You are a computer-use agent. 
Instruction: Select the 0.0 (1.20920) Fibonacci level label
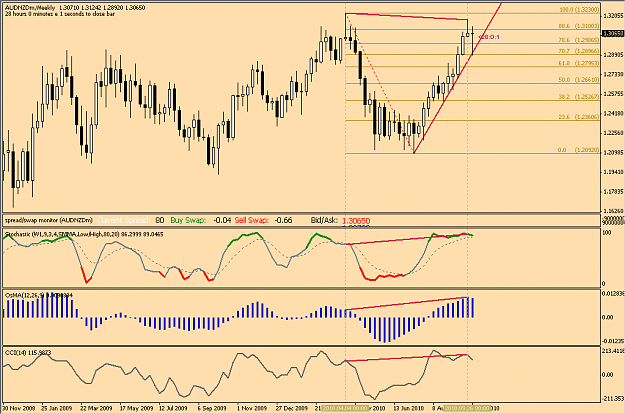(578, 150)
